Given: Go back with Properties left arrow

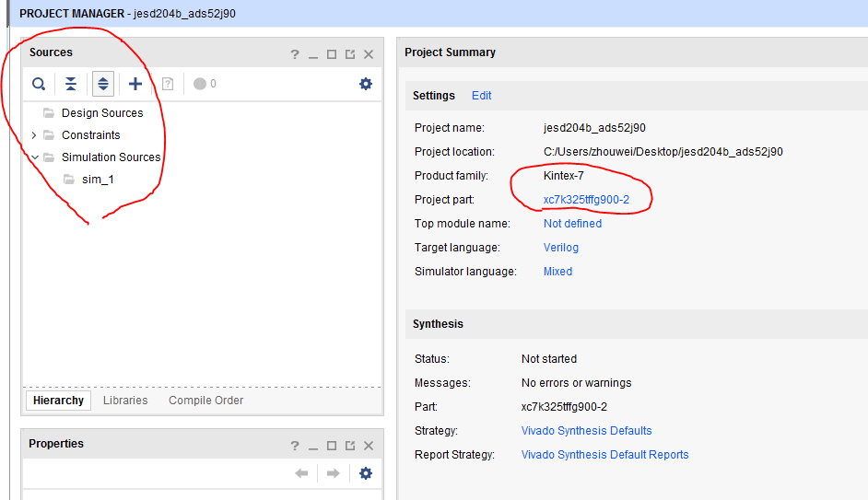Looking at the screenshot, I should click(x=301, y=473).
